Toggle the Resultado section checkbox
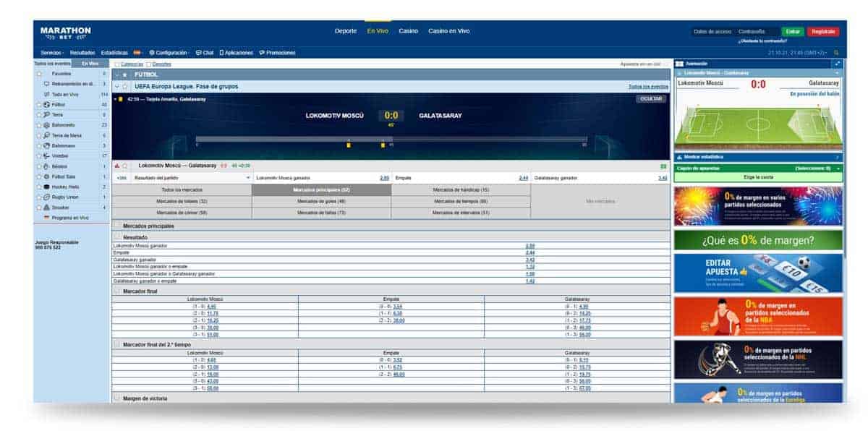Screen dimensions: 868x431 tap(116, 236)
